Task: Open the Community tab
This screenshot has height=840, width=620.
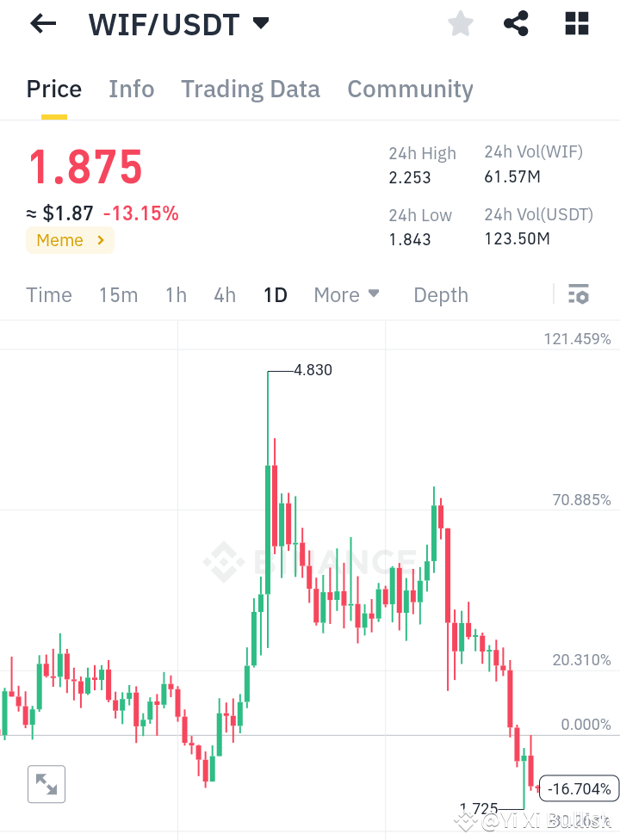Action: coord(410,89)
